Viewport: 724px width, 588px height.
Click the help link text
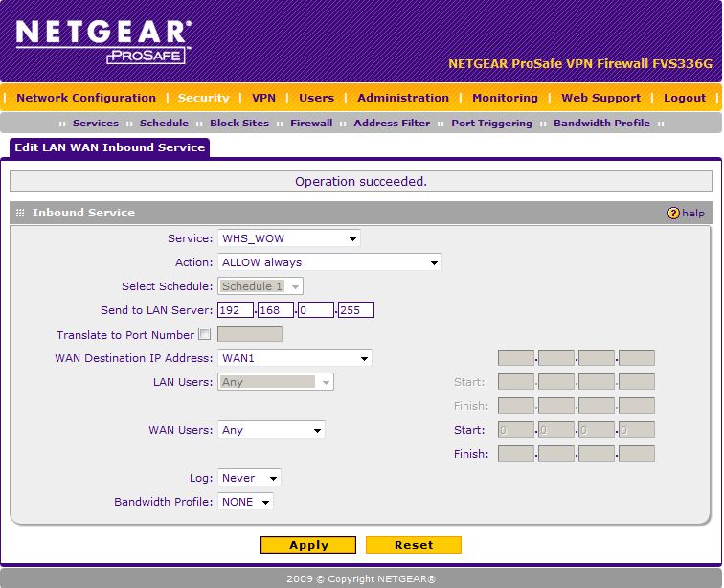[693, 213]
